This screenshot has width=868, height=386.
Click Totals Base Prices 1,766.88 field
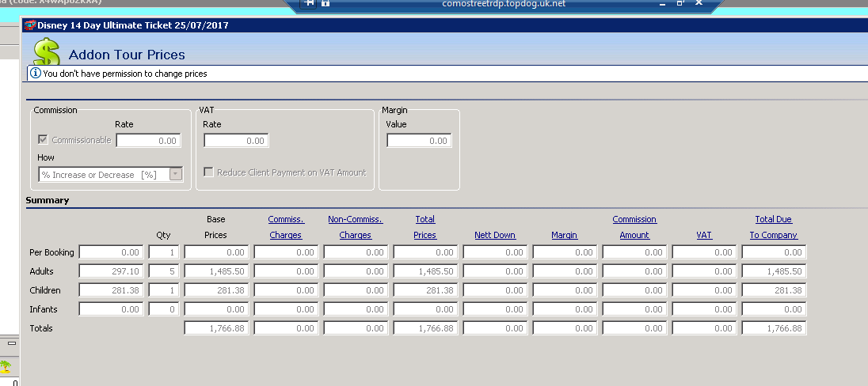pyautogui.click(x=216, y=328)
